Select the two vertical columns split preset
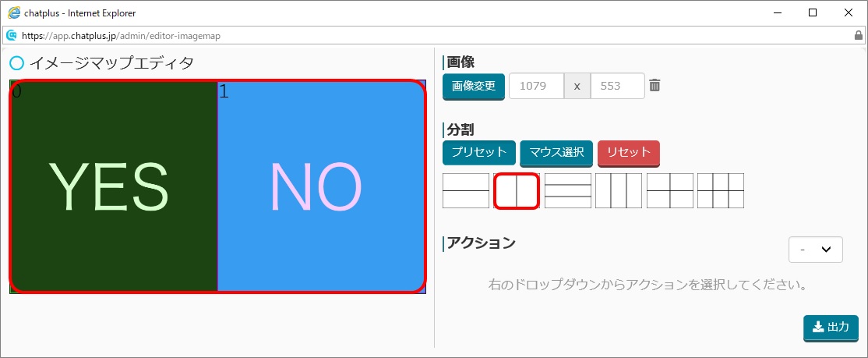 pyautogui.click(x=517, y=190)
